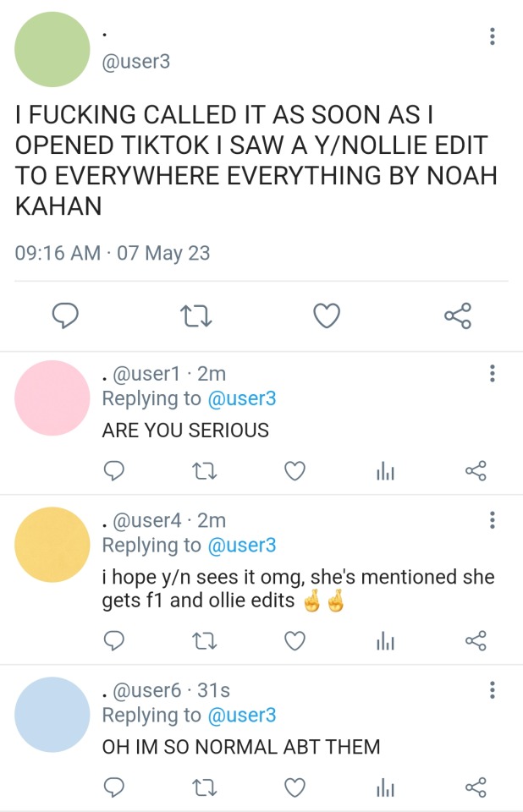Retweet user1's "ARE YOU SERIOUS" reply
This screenshot has width=523, height=812.
click(203, 471)
